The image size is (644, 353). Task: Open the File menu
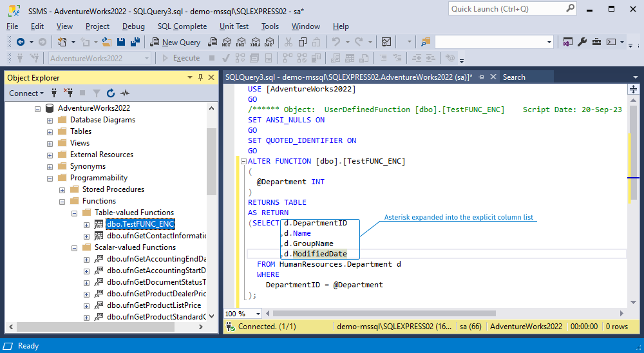(12, 26)
